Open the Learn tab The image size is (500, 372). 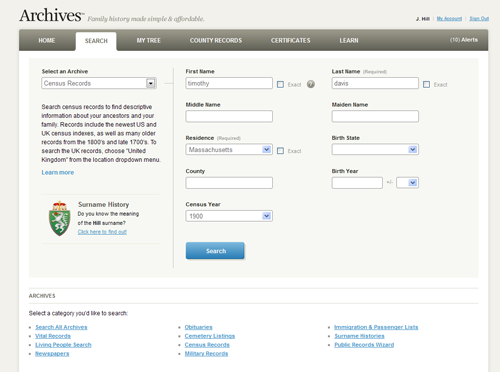point(349,41)
